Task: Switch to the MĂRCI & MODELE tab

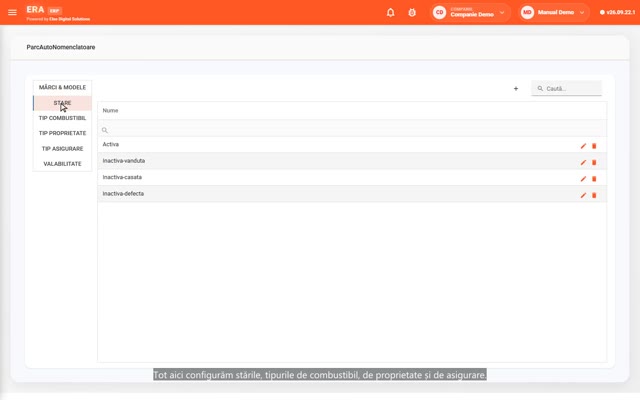Action: [62, 87]
